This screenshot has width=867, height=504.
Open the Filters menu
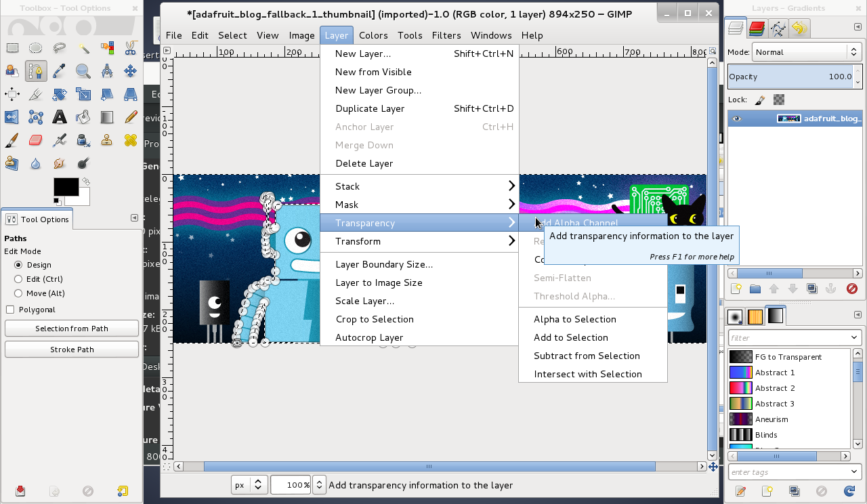pos(446,35)
